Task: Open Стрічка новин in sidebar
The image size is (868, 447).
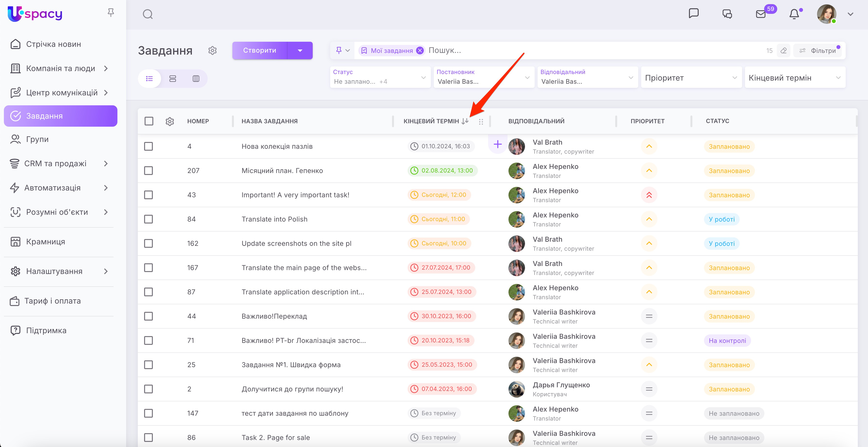Action: click(54, 44)
